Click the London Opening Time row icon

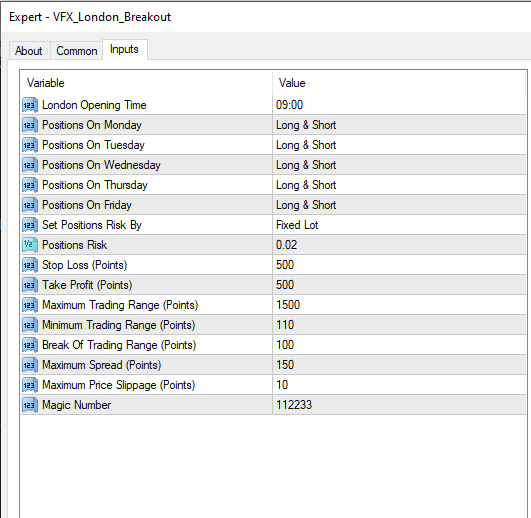click(30, 105)
